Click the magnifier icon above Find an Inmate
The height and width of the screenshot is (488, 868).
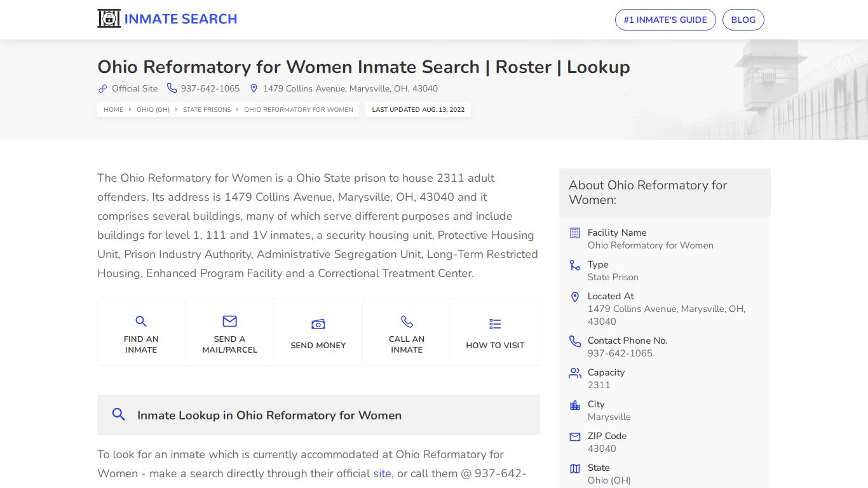tap(141, 322)
